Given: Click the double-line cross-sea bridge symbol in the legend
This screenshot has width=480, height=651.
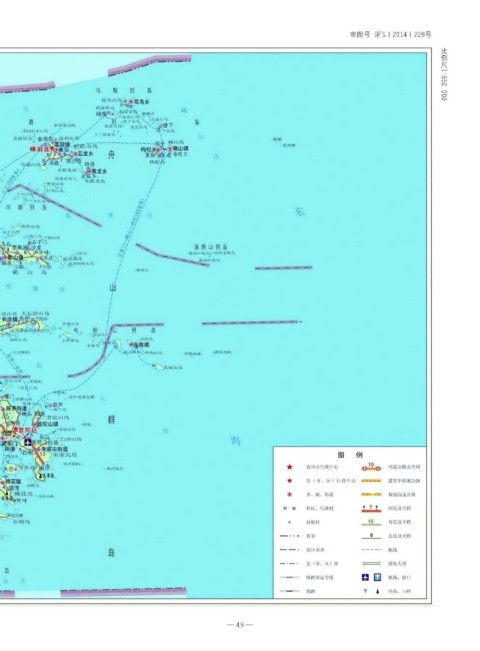Looking at the screenshot, I should point(371,563).
